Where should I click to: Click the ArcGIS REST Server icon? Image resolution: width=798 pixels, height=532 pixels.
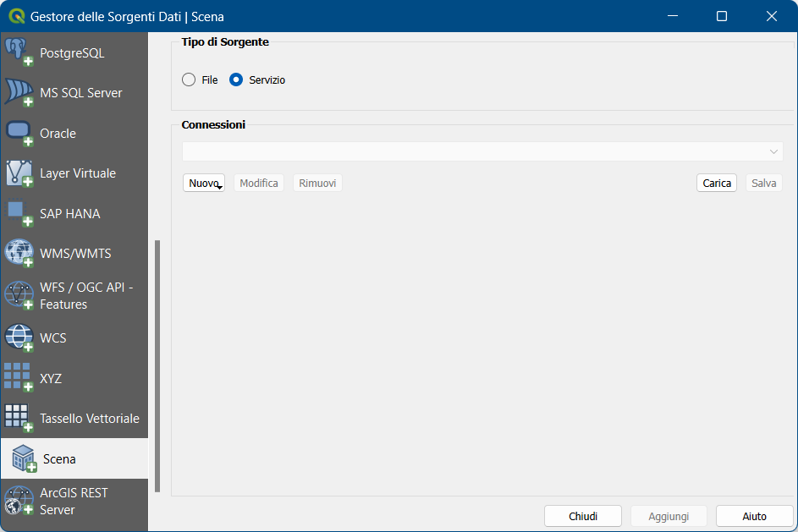[19, 501]
